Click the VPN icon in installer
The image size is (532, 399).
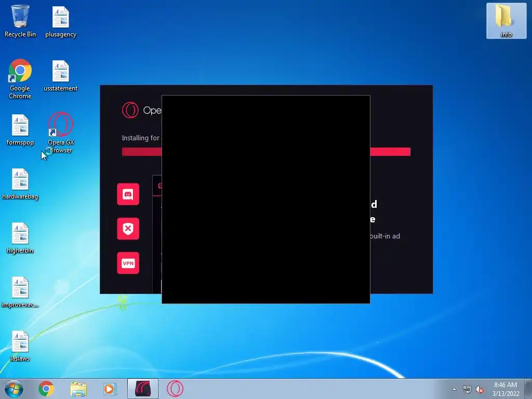pyautogui.click(x=128, y=263)
